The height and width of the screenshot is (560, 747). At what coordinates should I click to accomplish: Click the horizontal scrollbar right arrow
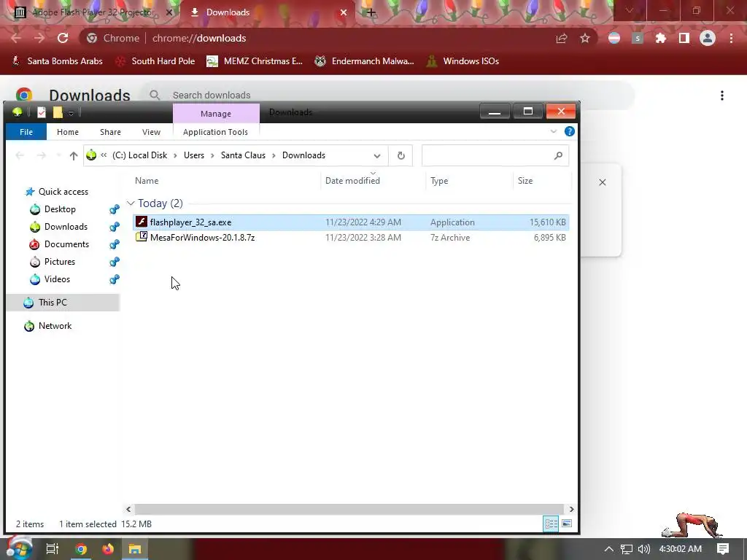571,509
